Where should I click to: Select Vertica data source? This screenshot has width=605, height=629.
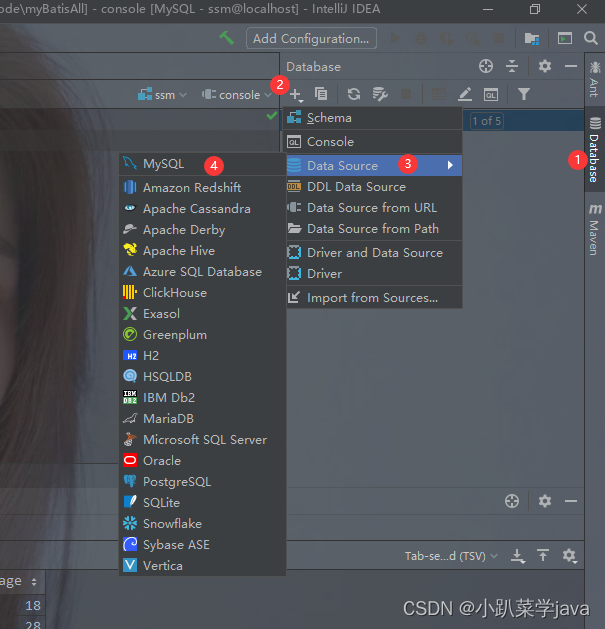(x=202, y=566)
